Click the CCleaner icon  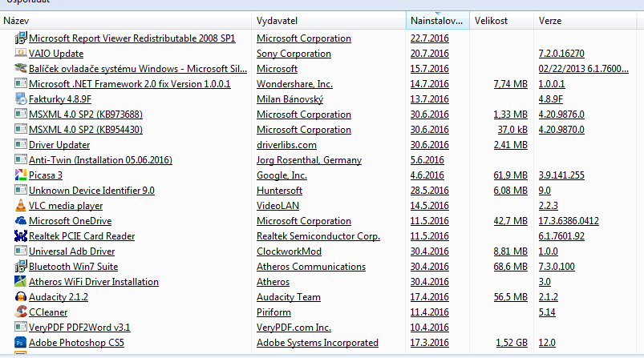21,312
